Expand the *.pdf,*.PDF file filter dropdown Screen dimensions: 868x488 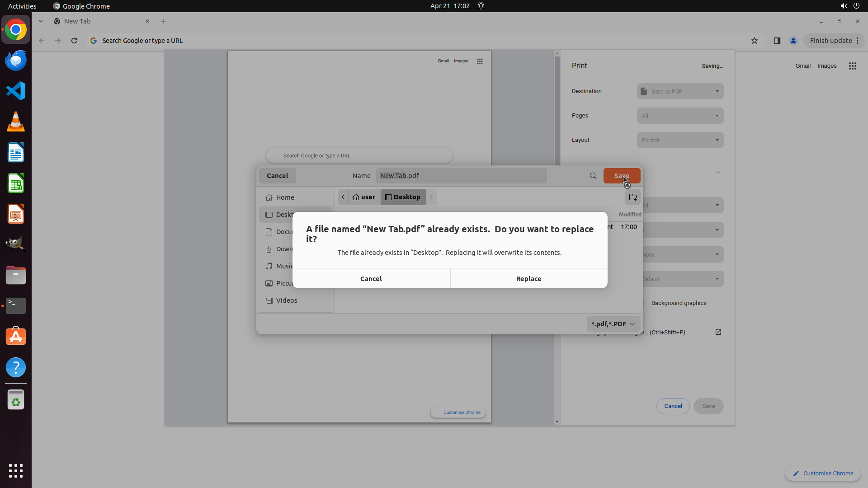(x=613, y=324)
